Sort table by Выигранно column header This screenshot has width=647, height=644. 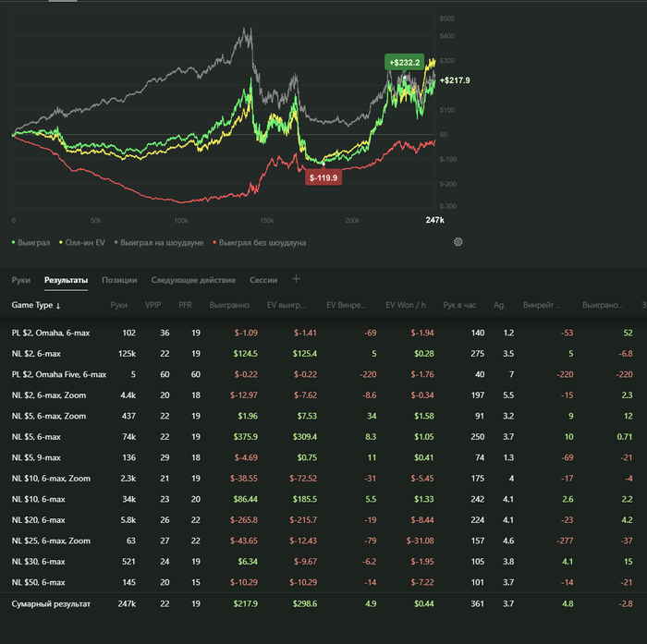click(x=229, y=305)
